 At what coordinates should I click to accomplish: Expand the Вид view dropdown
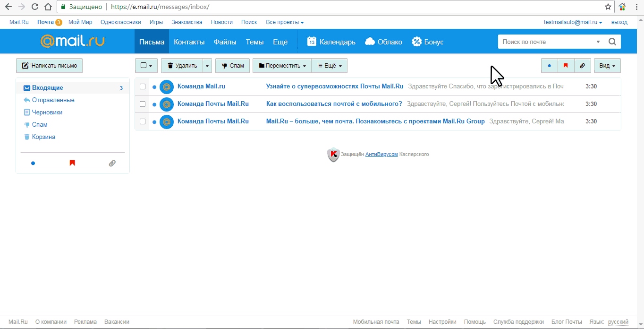tap(607, 66)
